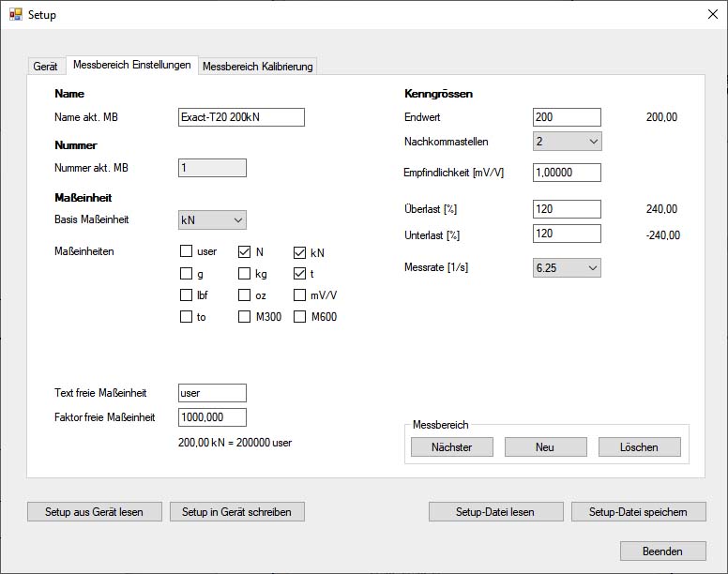Expand the Nachkommastellen dropdown
The height and width of the screenshot is (574, 728).
[x=567, y=142]
